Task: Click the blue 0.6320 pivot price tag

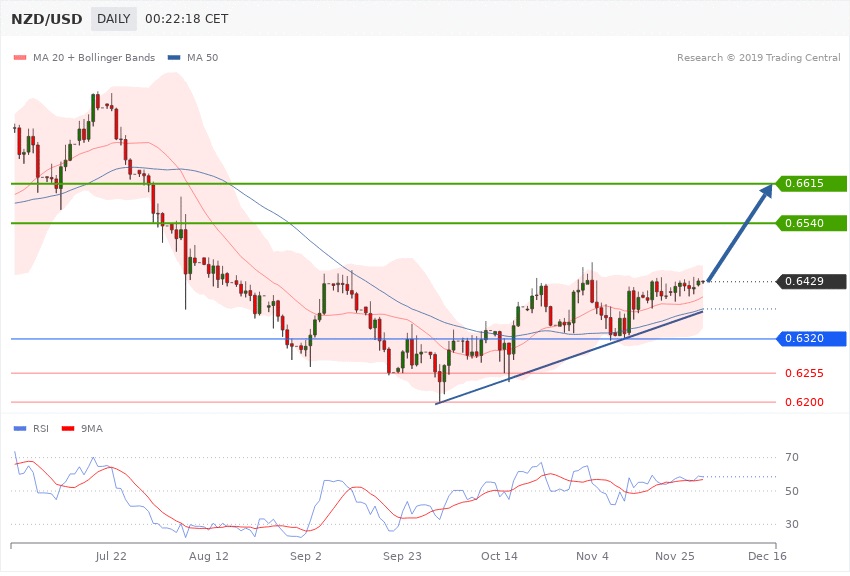Action: [812, 339]
